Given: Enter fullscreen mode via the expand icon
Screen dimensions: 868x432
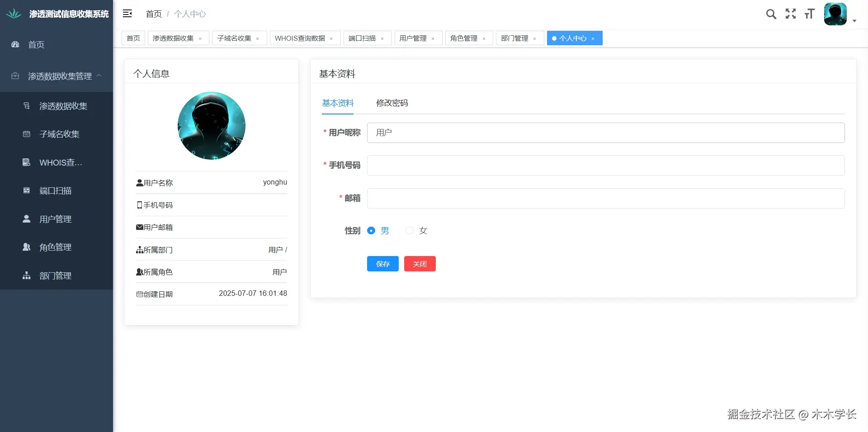Looking at the screenshot, I should 790,14.
